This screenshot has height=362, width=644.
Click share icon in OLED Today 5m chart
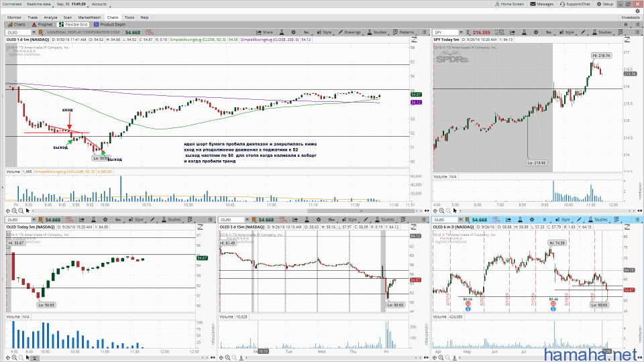(x=82, y=220)
